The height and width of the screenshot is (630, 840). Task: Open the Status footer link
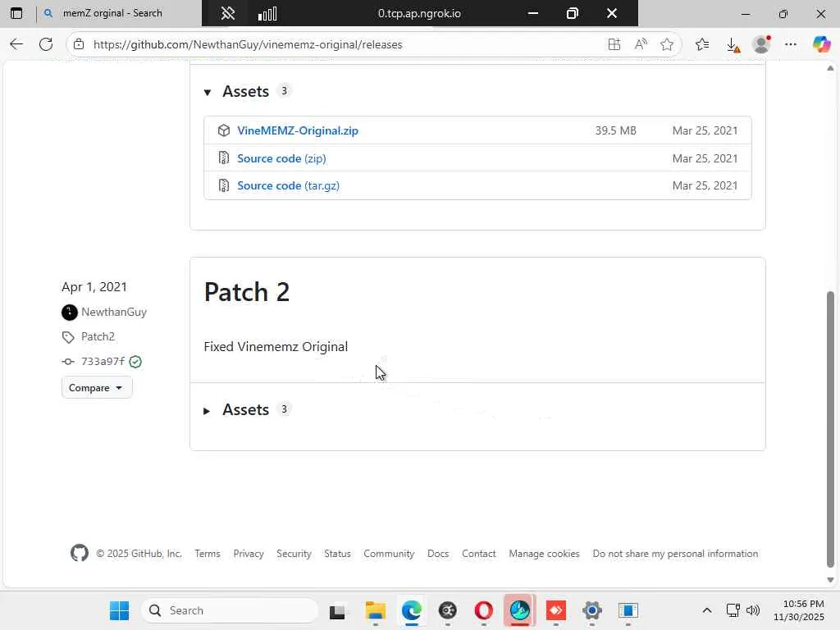[337, 554]
